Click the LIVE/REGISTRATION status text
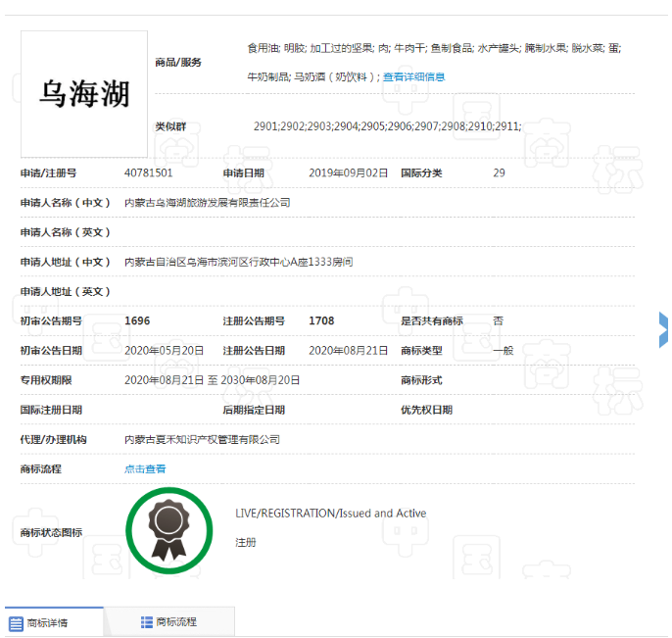672x638 pixels. 330,513
